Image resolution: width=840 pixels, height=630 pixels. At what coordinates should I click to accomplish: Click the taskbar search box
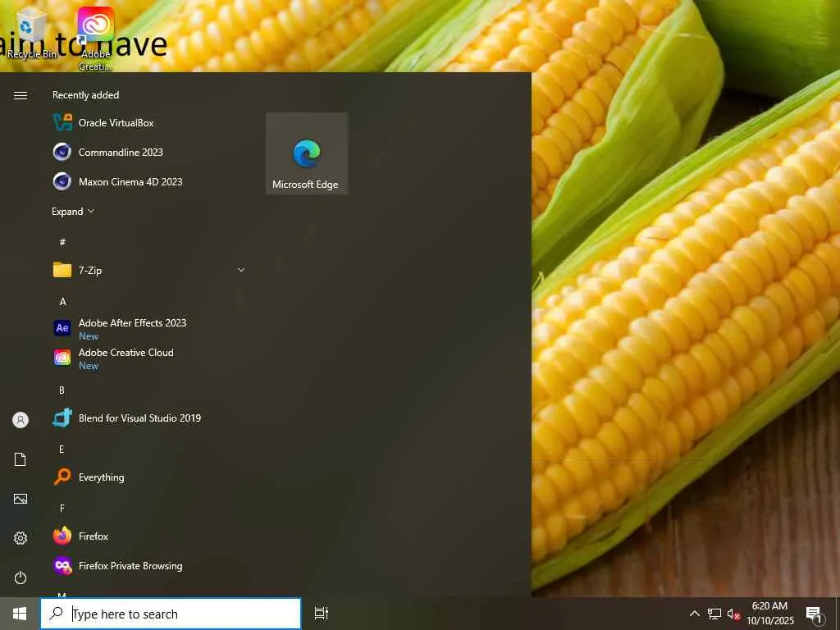pos(171,614)
